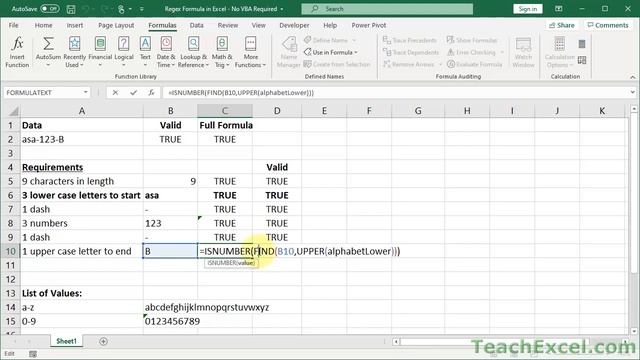Click the Sign in button

[x=527, y=9]
